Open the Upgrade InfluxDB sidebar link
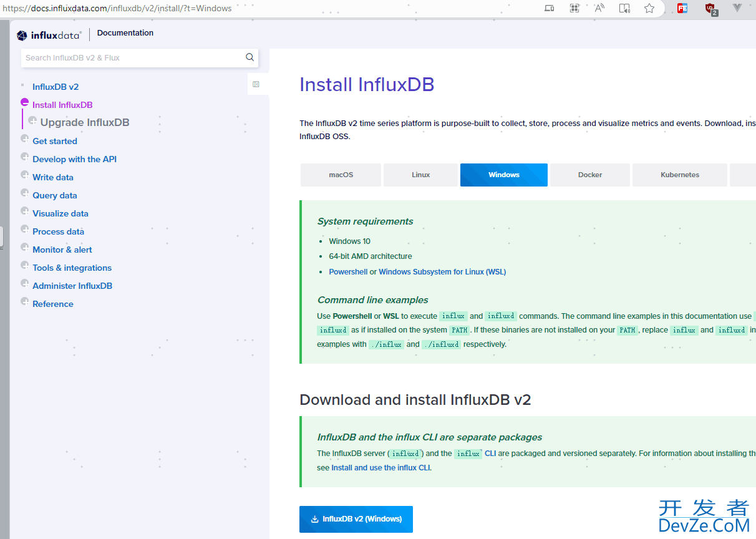Viewport: 756px width, 539px height. pyautogui.click(x=85, y=122)
